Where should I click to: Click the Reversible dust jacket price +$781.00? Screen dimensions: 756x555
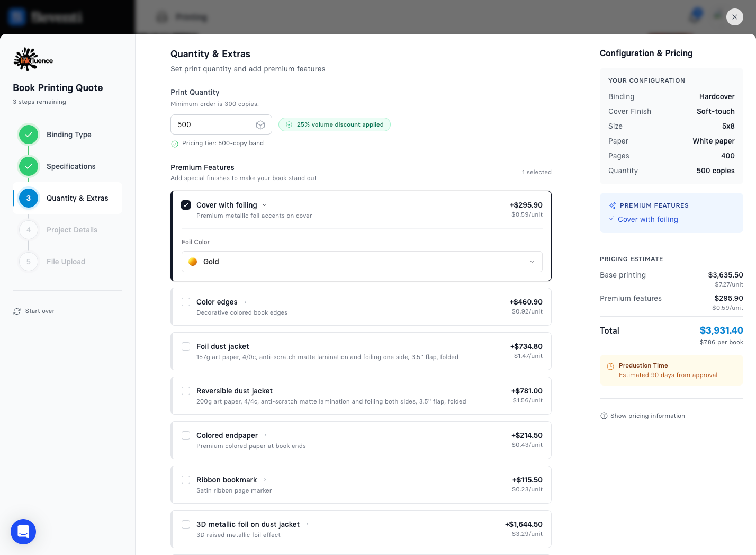click(x=527, y=391)
